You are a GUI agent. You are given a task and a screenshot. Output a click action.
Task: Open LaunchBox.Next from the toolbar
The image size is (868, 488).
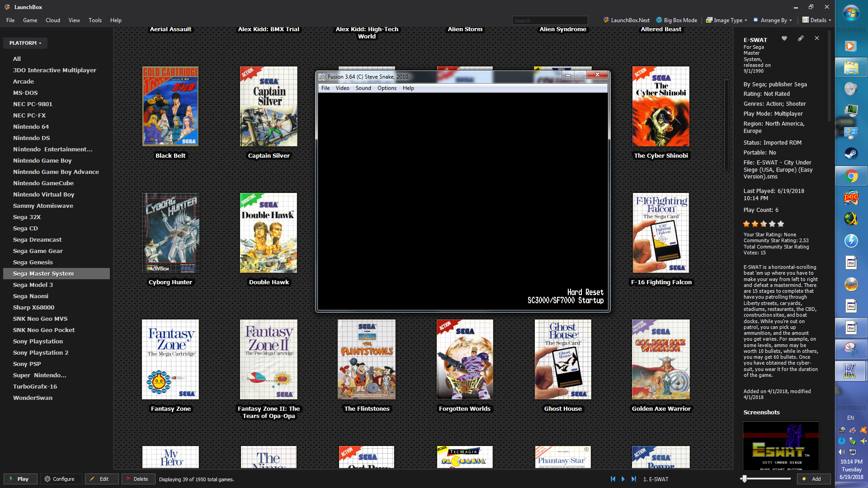coord(627,20)
